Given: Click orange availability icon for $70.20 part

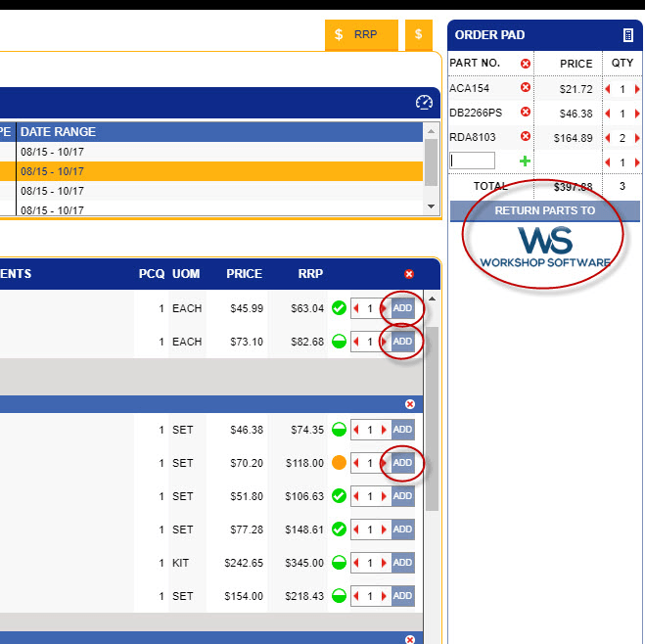Looking at the screenshot, I should point(339,463).
